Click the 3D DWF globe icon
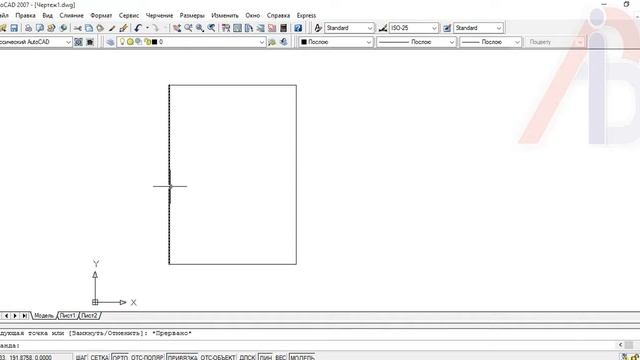This screenshot has height=360, width=640. tap(63, 28)
